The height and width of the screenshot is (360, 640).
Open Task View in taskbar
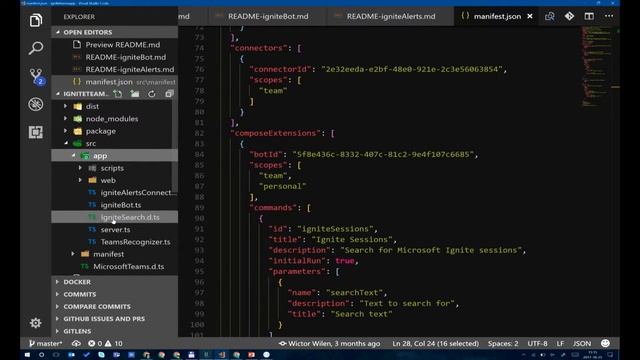point(56,355)
